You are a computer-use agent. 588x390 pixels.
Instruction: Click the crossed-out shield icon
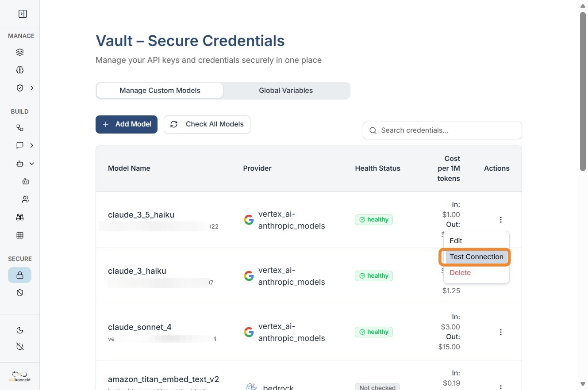point(20,293)
